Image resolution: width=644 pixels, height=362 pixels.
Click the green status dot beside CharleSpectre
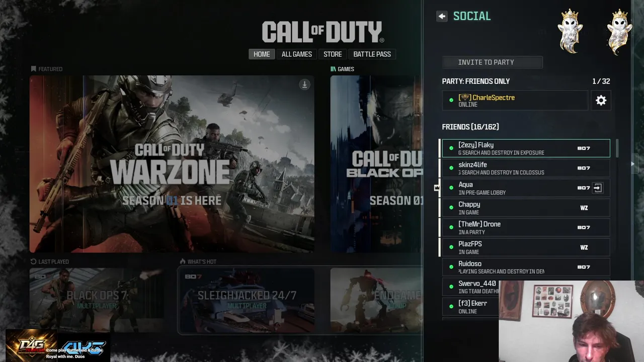pos(451,101)
